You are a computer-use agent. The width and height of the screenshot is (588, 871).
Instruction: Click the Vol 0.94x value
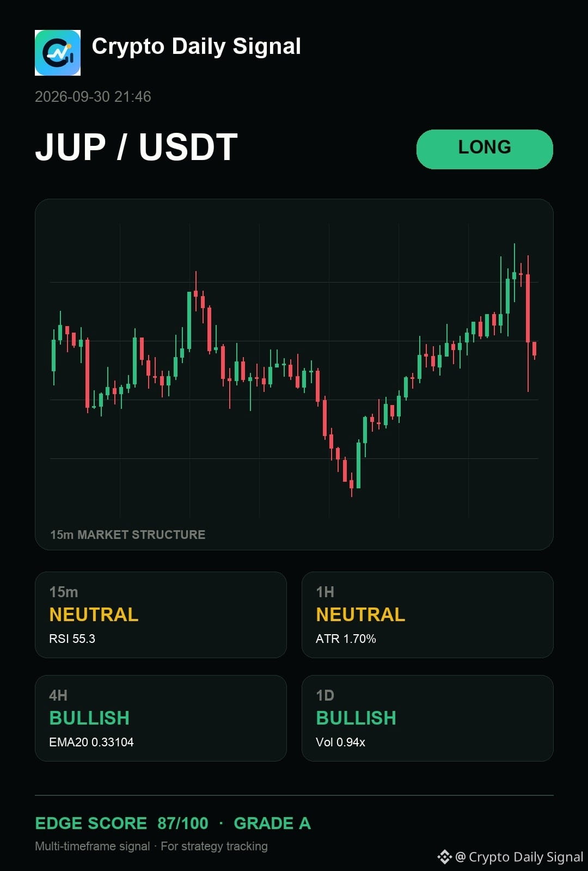[x=340, y=742]
